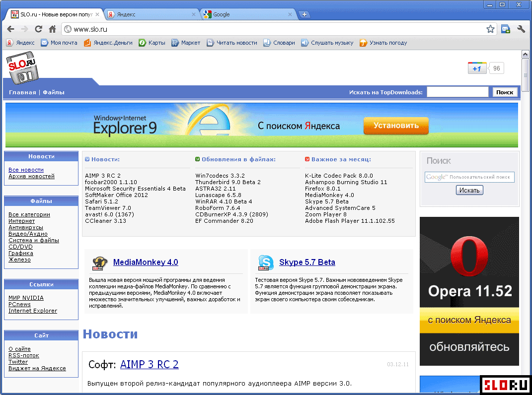Open the МИР NVIDIA link
The width and height of the screenshot is (532, 395).
pos(26,298)
